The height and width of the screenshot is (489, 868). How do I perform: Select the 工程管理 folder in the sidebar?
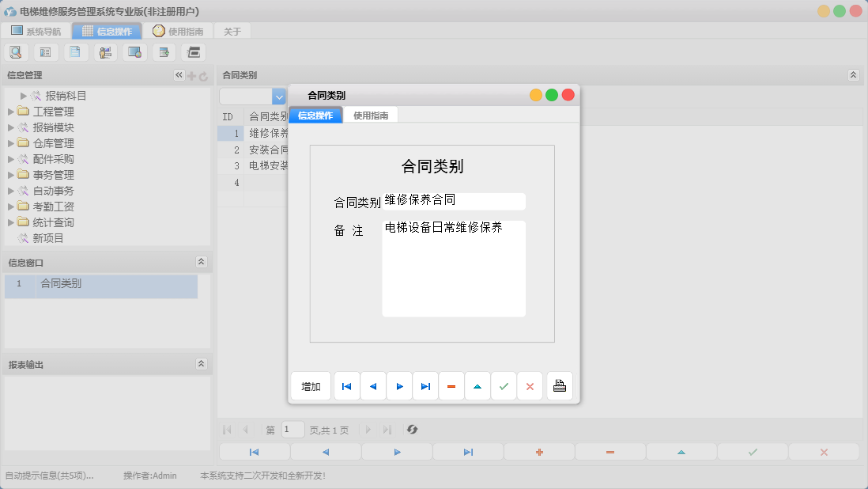(55, 112)
